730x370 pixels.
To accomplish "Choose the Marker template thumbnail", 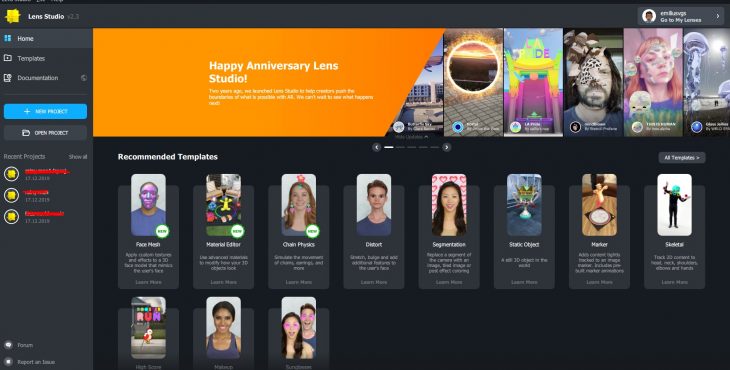I will [x=599, y=205].
